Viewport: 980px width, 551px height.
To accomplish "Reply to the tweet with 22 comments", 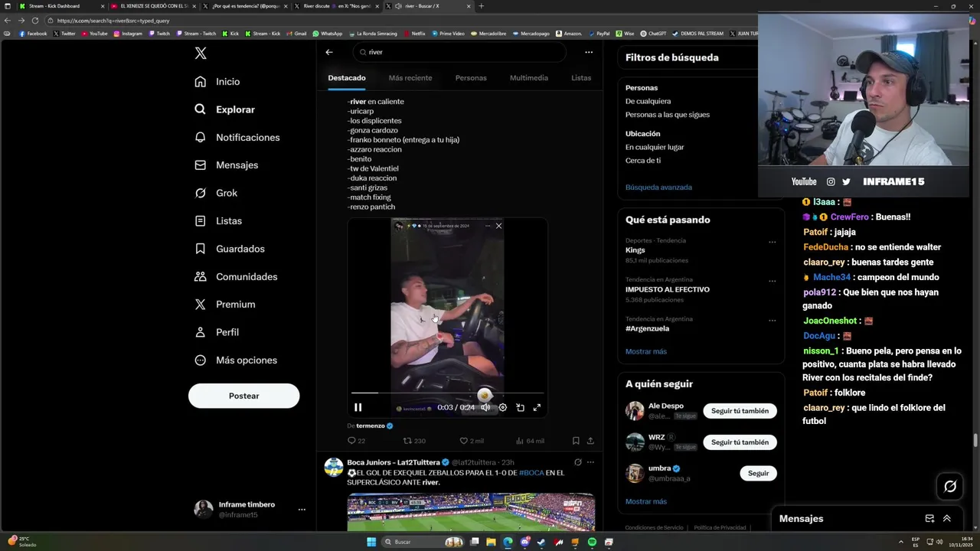I will 356,441.
